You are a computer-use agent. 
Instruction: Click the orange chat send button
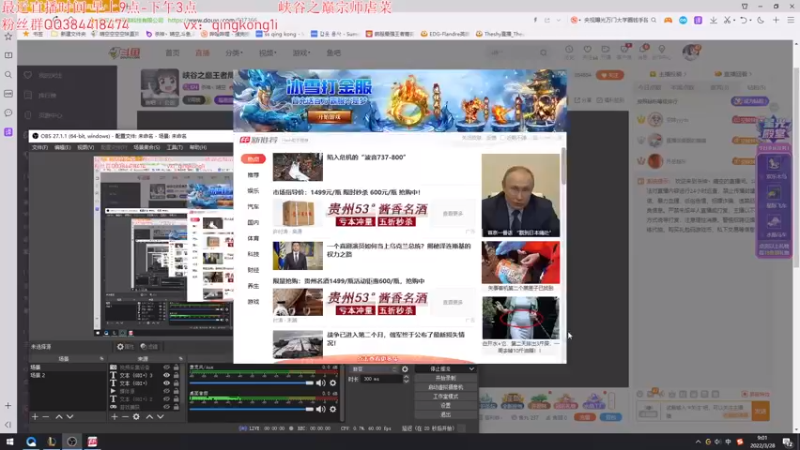761,411
